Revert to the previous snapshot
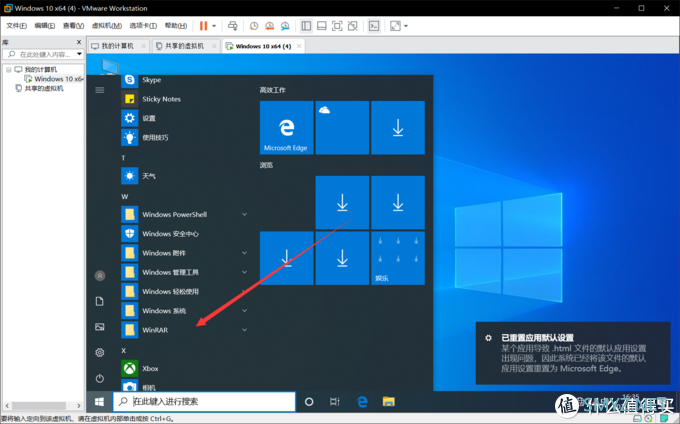This screenshot has height=424, width=680. (x=269, y=26)
